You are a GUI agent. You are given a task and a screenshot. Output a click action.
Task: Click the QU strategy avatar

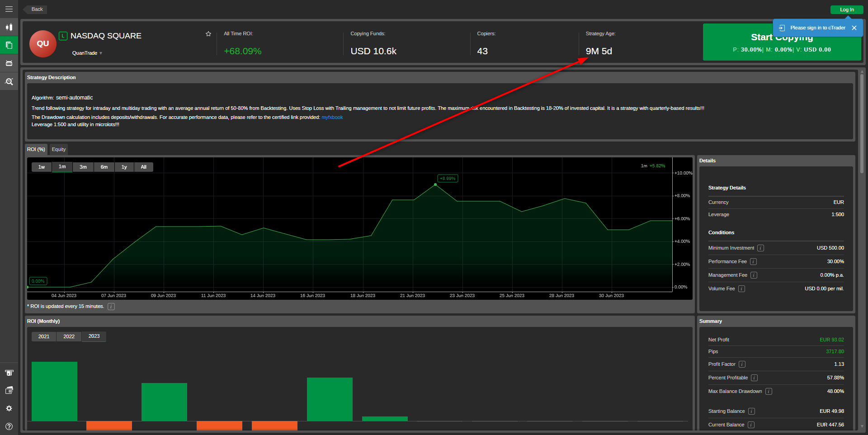click(43, 44)
